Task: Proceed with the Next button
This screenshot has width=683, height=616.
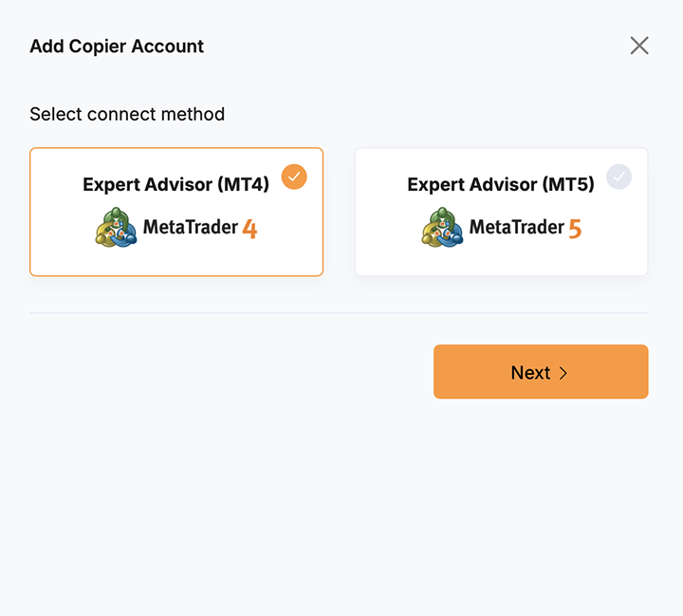Action: tap(541, 372)
